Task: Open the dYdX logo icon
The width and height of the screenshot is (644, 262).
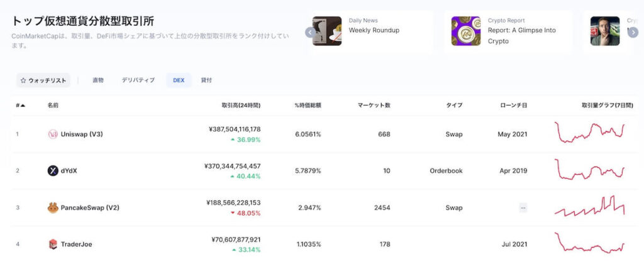Action: point(53,170)
